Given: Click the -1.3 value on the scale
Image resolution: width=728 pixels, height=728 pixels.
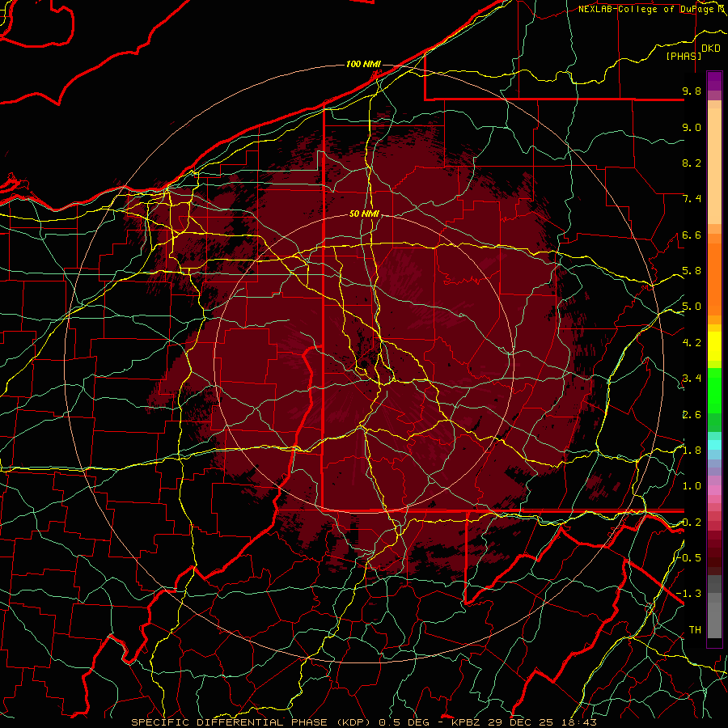Looking at the screenshot, I should [688, 594].
